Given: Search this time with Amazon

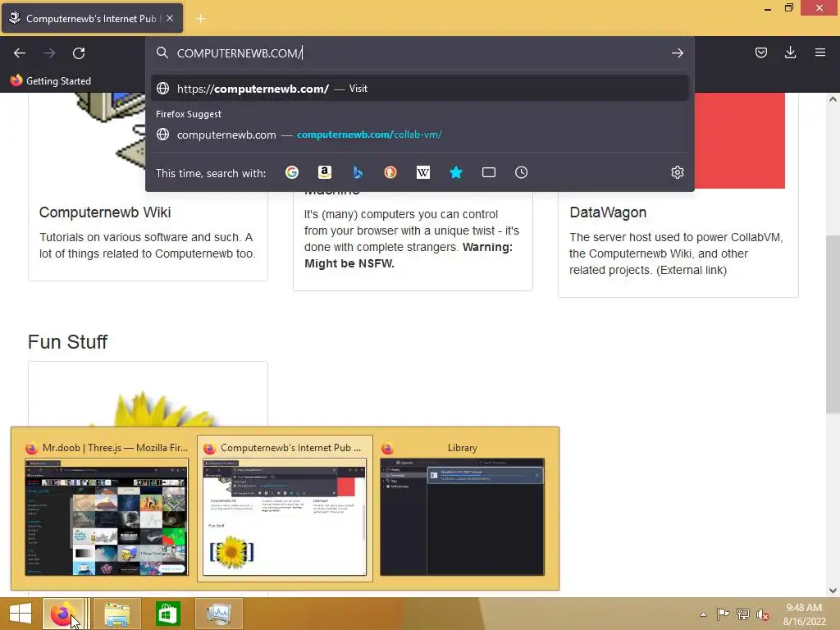Looking at the screenshot, I should pyautogui.click(x=325, y=172).
